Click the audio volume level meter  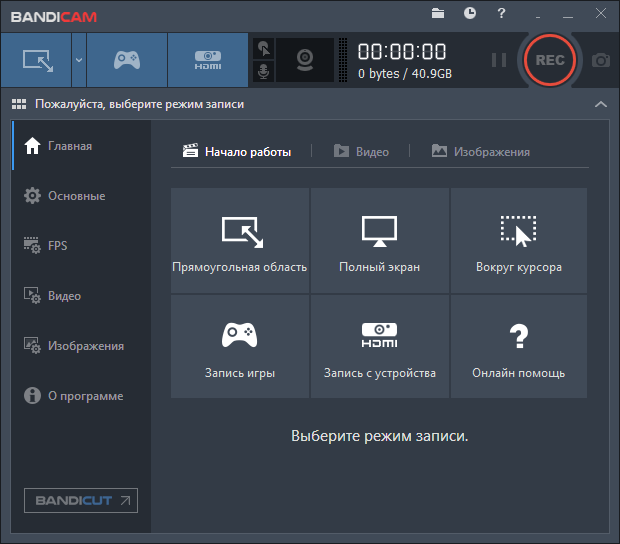tap(343, 60)
